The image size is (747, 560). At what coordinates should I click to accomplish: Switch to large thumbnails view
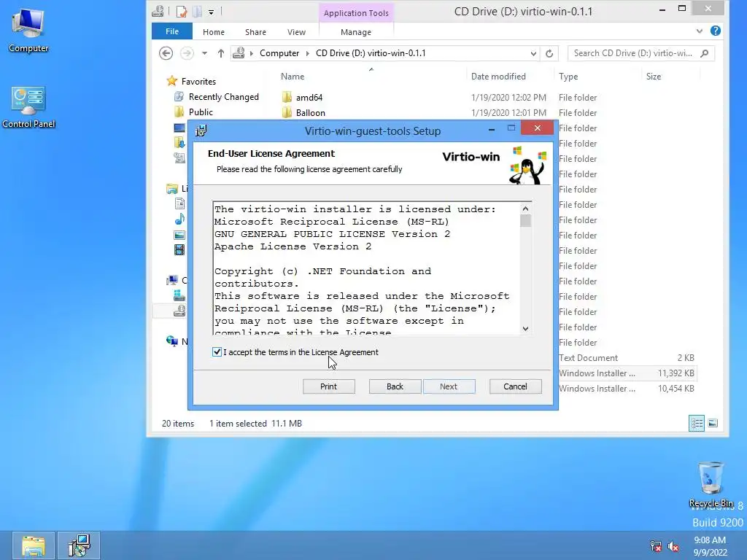713,424
